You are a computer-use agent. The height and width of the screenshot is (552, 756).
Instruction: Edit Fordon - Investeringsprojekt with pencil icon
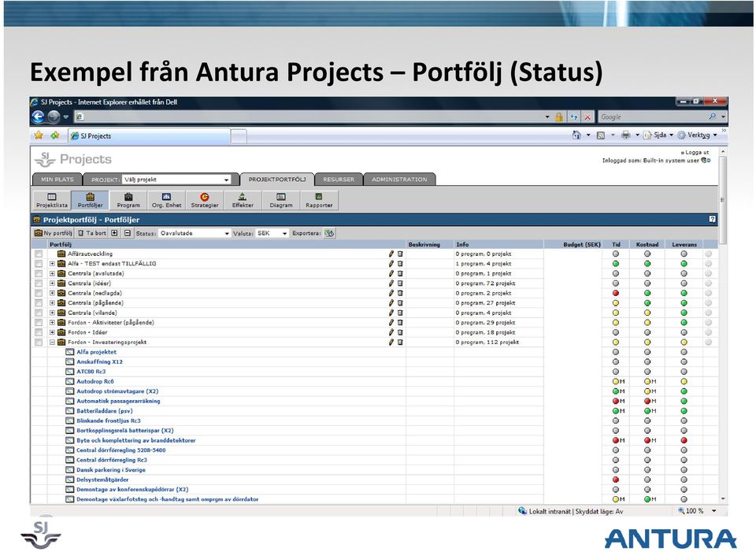pos(391,343)
